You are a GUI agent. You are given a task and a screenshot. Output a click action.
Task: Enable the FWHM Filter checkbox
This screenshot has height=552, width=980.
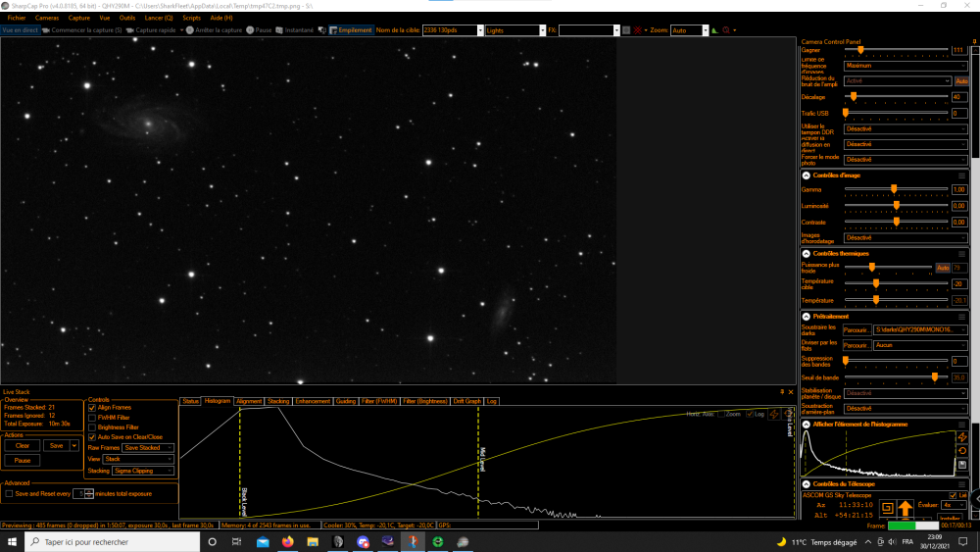(x=92, y=418)
